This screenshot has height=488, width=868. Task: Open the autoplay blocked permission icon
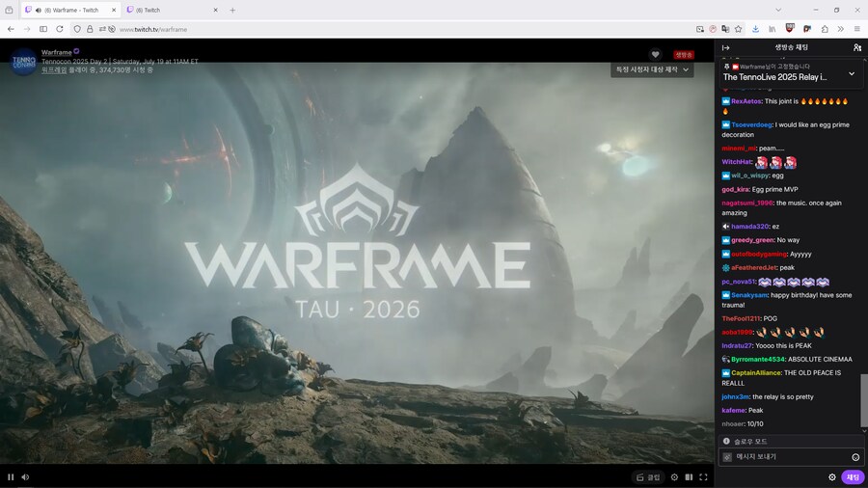pos(112,29)
